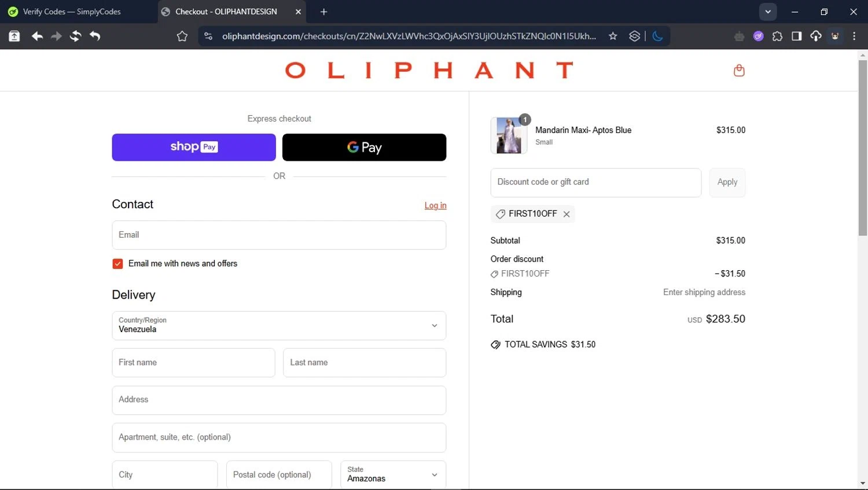Click the layered stack icon in address bar
Viewport: 868px width, 490px height.
pos(634,36)
